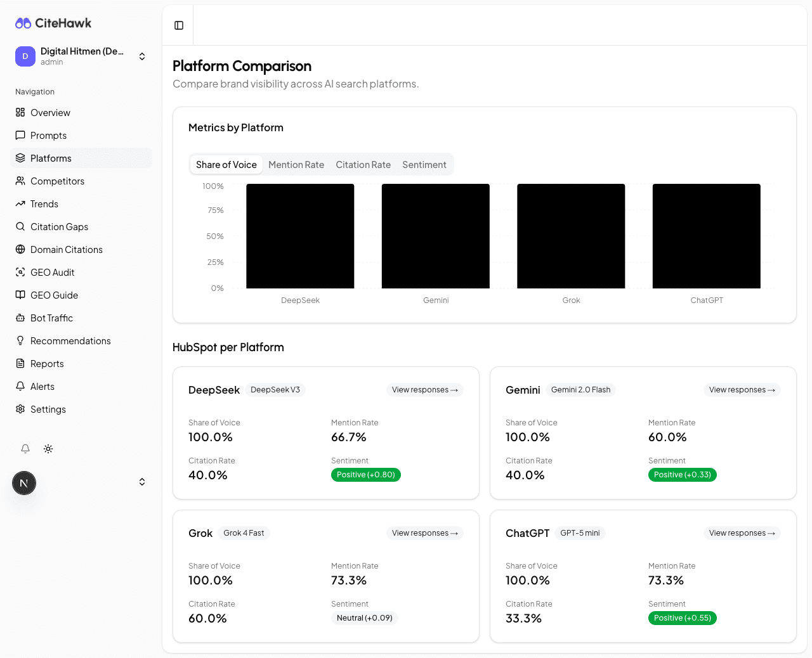The width and height of the screenshot is (812, 658).
Task: Open Trends via its chart icon
Action: coord(21,203)
